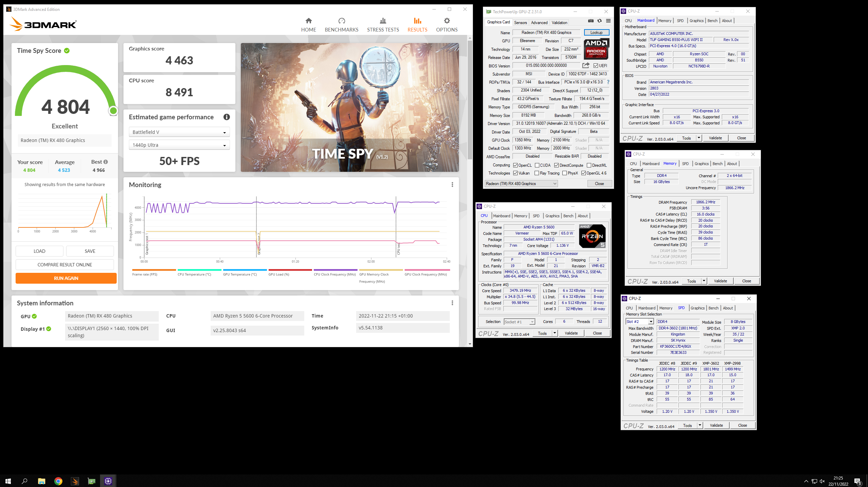868x487 pixels.
Task: Click the info icon beside Best score
Action: (105, 162)
